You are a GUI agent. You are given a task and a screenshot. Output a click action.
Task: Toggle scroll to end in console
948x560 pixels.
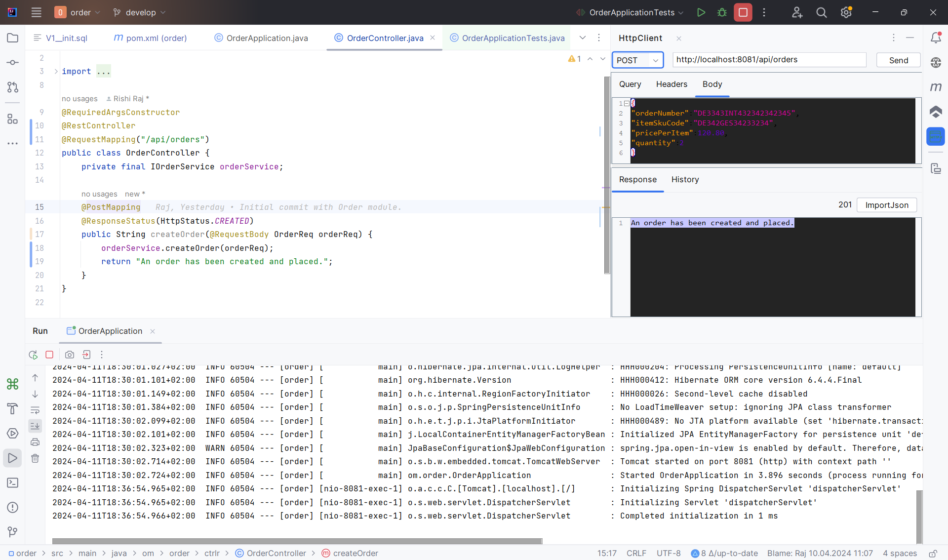[x=35, y=426]
